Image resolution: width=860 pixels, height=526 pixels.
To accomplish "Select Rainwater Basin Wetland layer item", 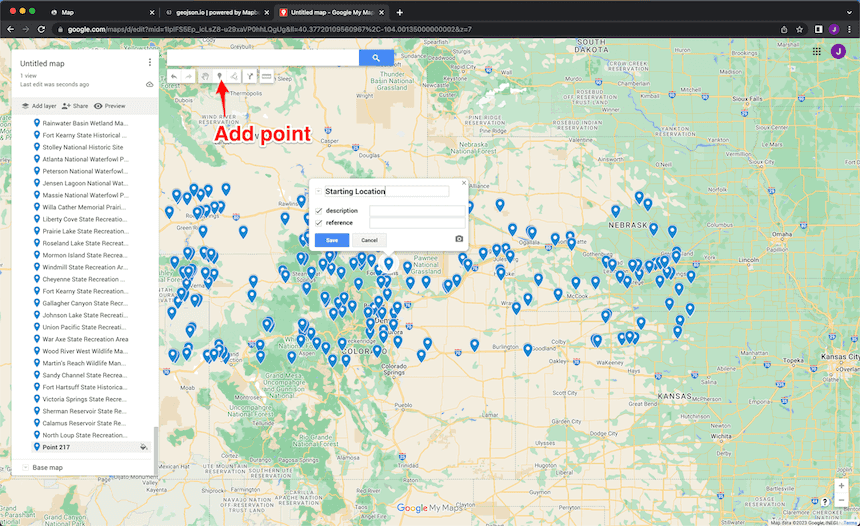I will coord(85,123).
